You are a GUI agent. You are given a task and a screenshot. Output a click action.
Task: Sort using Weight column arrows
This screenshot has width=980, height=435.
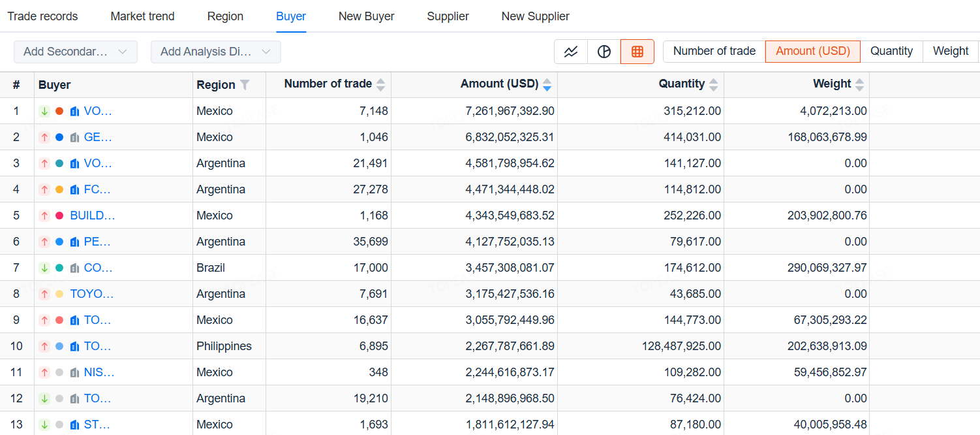tap(859, 84)
